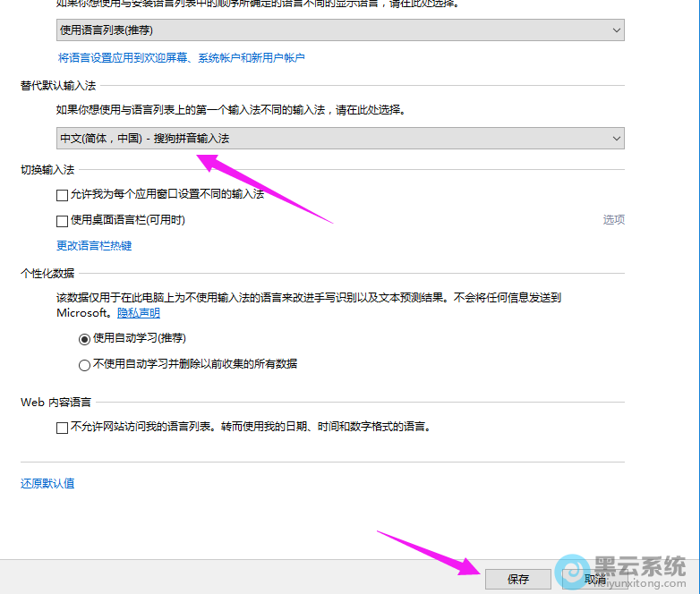The width and height of the screenshot is (700, 594).
Task: Click the chevron arrow on the 搜狗拼音输入法 dropdown
Action: point(616,139)
